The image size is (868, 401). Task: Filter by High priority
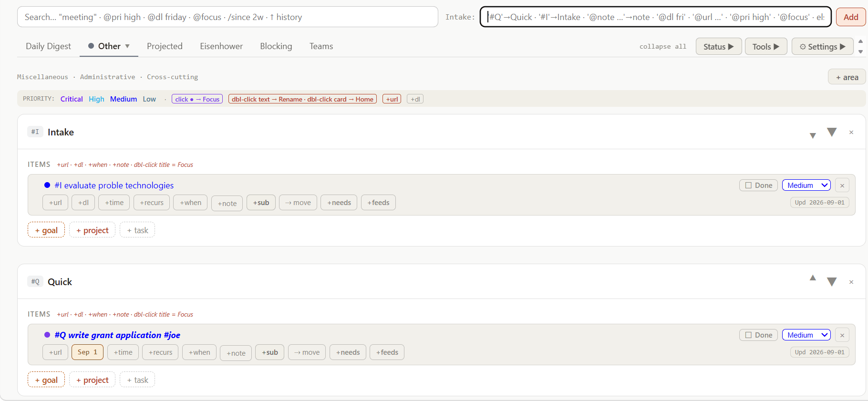[96, 99]
